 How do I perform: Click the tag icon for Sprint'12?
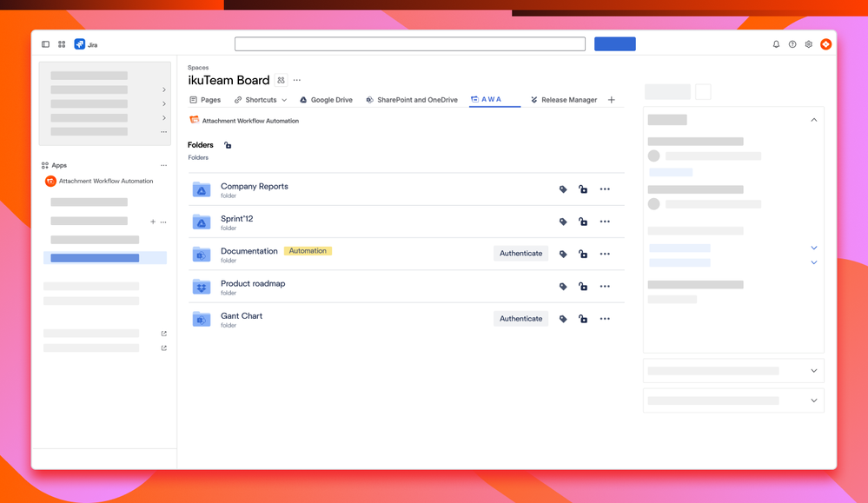[563, 222]
